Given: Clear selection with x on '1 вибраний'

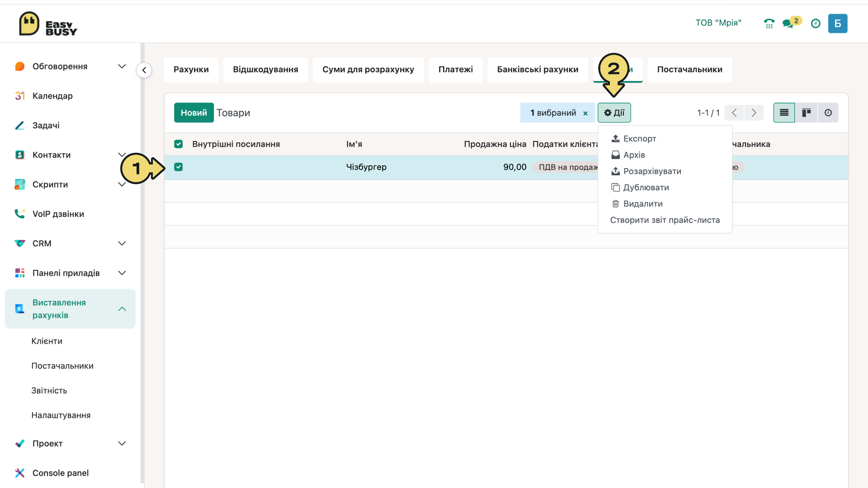Looking at the screenshot, I should [x=585, y=113].
